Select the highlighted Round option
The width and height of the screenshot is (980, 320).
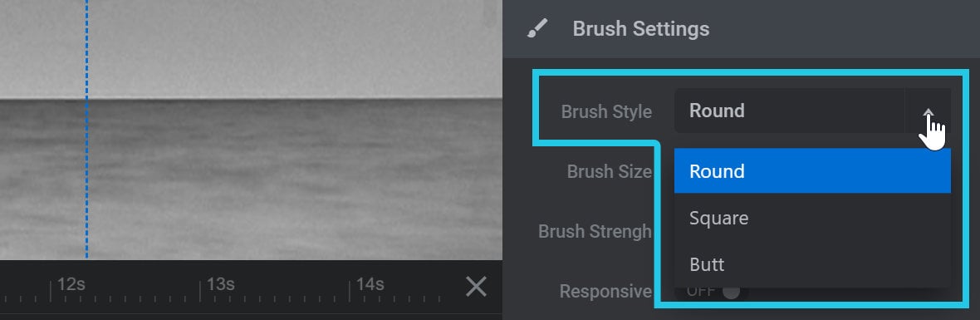pyautogui.click(x=812, y=170)
